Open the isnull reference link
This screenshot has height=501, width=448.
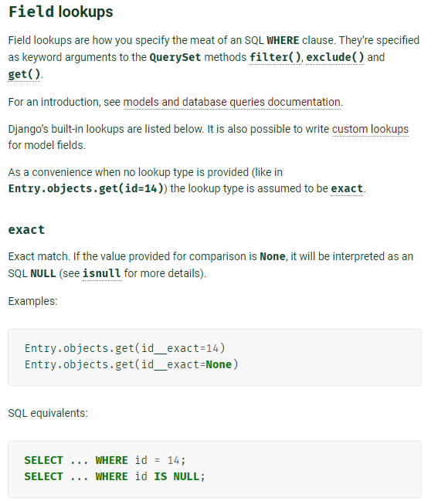(x=102, y=273)
